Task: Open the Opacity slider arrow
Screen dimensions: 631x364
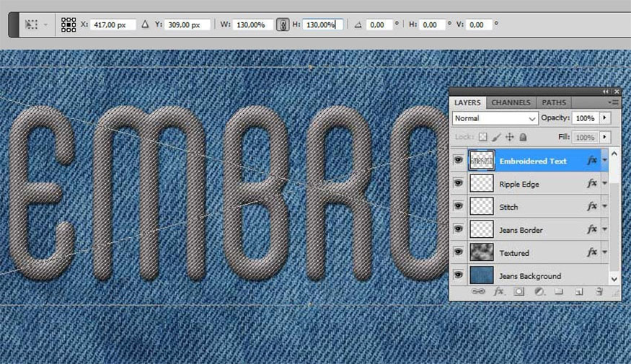Action: (604, 118)
